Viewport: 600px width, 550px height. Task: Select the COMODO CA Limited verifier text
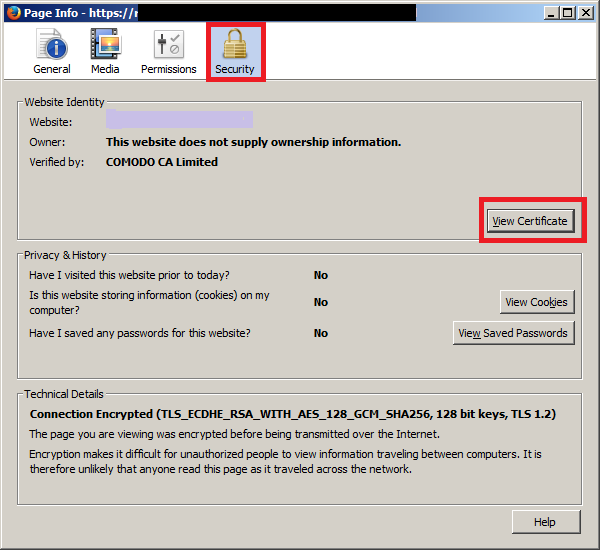point(162,162)
